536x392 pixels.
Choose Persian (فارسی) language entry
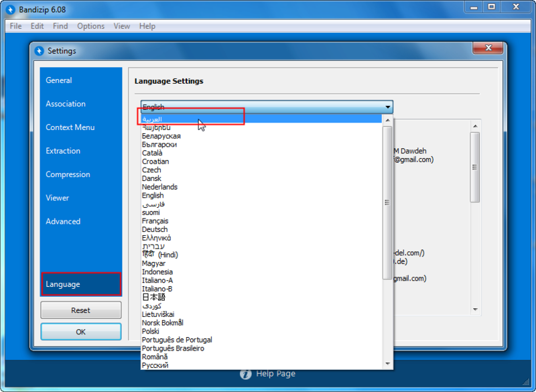261,204
